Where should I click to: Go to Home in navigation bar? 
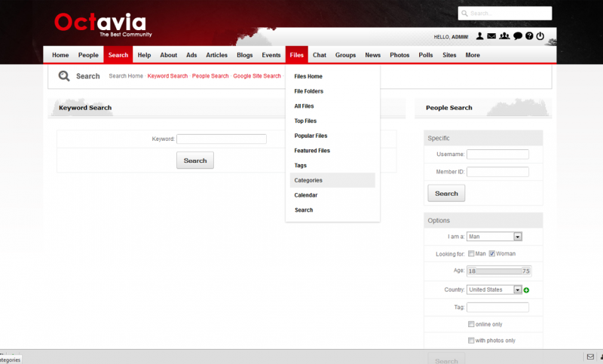[x=60, y=55]
